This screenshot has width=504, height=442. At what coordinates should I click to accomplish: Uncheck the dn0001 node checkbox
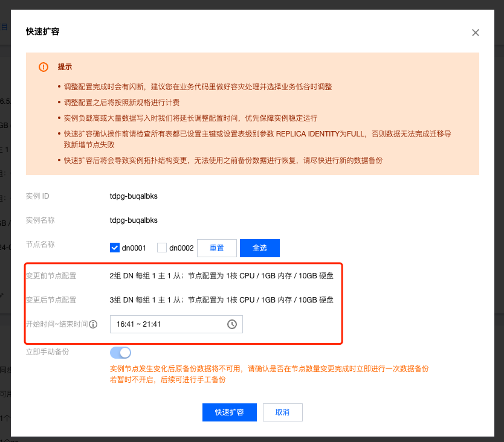115,248
